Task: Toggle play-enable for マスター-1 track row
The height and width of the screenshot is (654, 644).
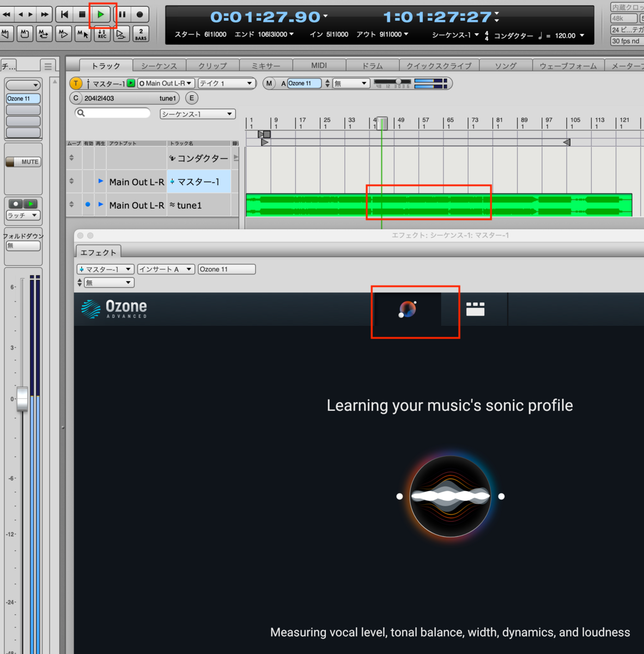Action: pyautogui.click(x=101, y=181)
